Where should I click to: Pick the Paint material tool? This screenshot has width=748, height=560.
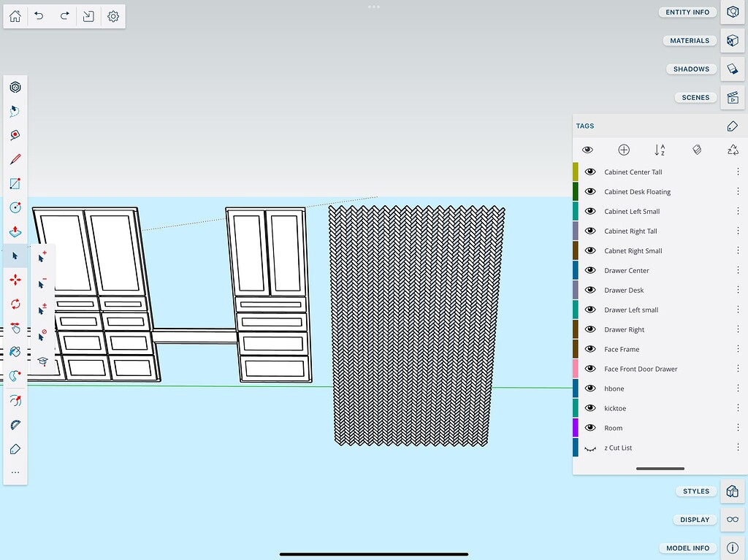(15, 352)
